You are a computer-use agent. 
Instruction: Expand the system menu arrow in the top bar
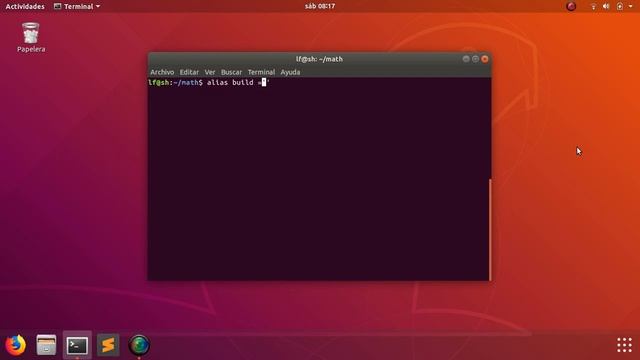pyautogui.click(x=631, y=7)
